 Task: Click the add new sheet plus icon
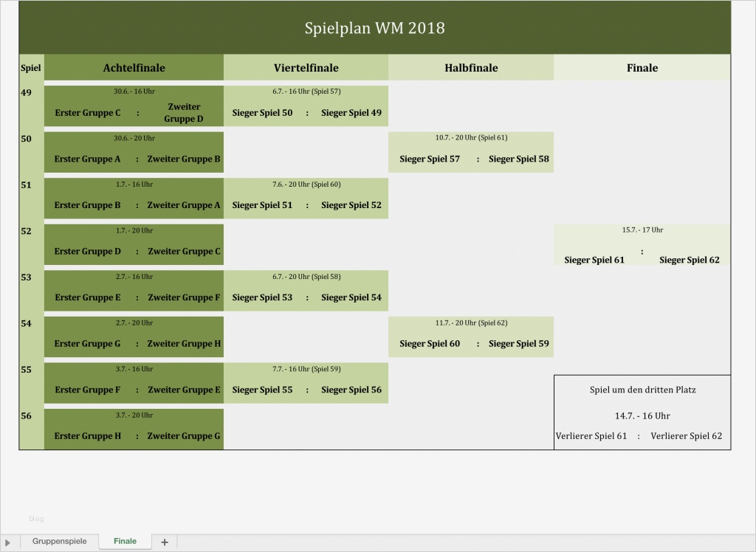click(x=164, y=541)
